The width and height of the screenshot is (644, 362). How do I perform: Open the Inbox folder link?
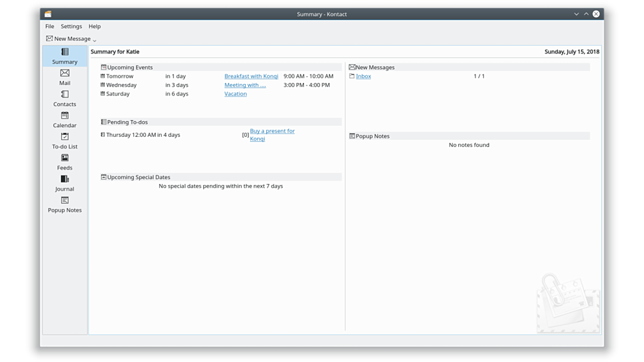363,76
